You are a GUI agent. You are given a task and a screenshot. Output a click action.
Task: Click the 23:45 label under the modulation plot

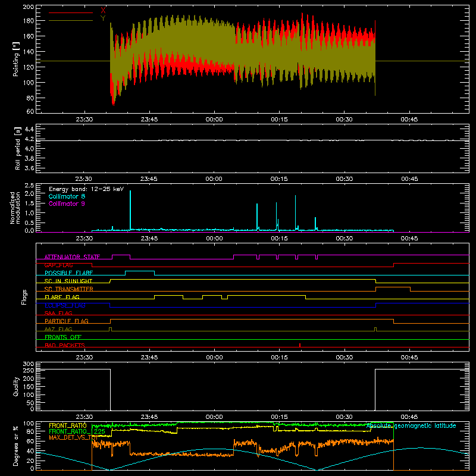click(x=149, y=239)
